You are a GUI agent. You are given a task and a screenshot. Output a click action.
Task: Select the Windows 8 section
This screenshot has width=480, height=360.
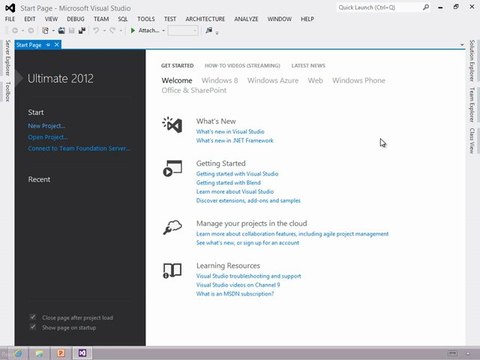[x=220, y=80]
